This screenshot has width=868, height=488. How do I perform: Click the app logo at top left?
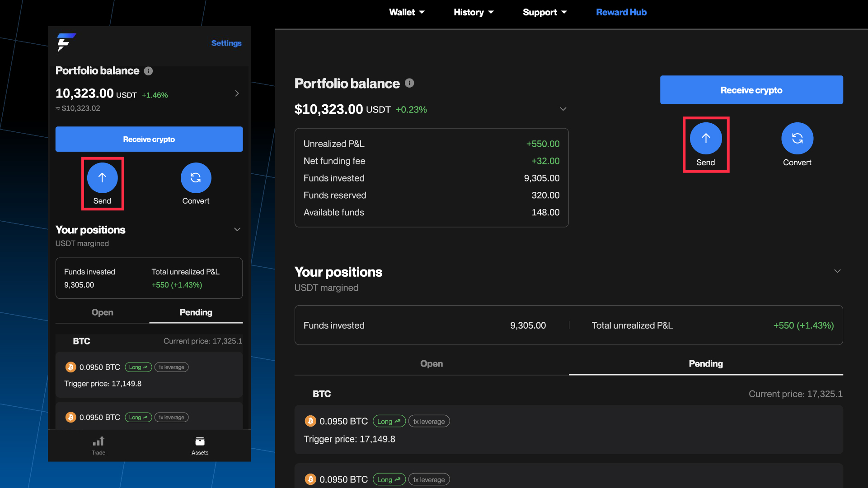(x=66, y=43)
